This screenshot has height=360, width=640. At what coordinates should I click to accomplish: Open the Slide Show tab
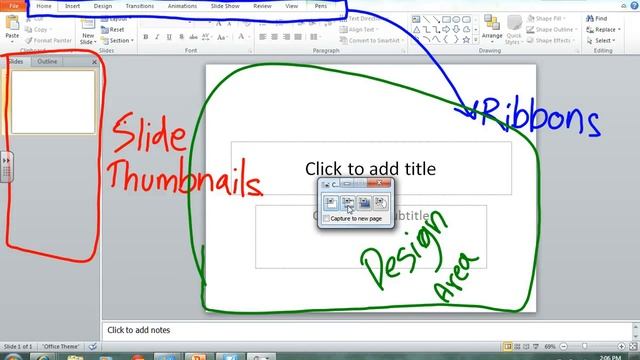225,6
